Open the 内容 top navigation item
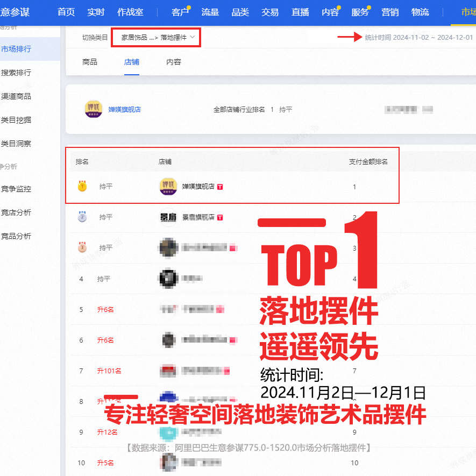 (x=330, y=12)
